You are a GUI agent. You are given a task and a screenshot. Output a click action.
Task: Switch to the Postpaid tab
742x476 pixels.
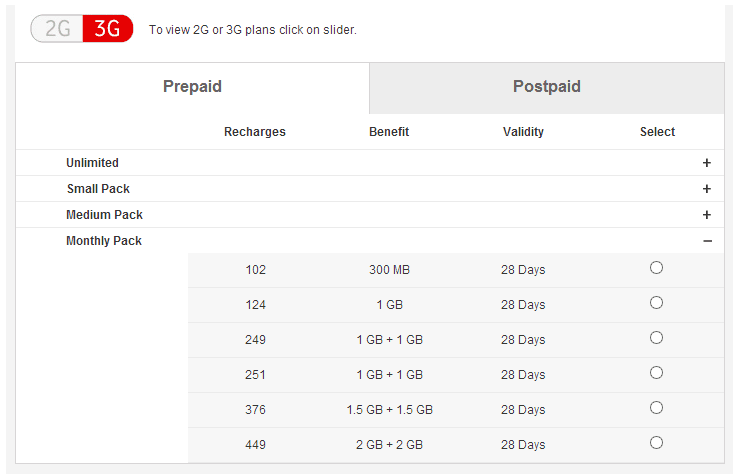[547, 88]
